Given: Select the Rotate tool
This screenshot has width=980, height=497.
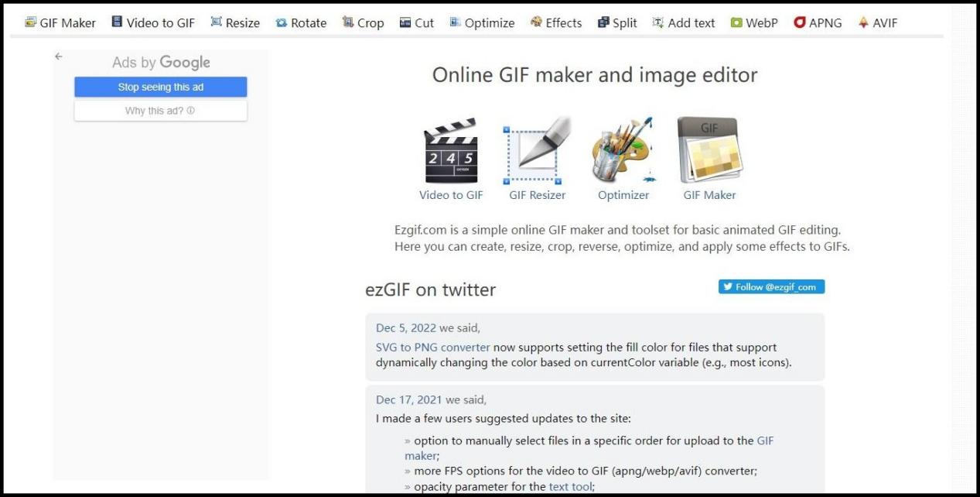Looking at the screenshot, I should (301, 22).
